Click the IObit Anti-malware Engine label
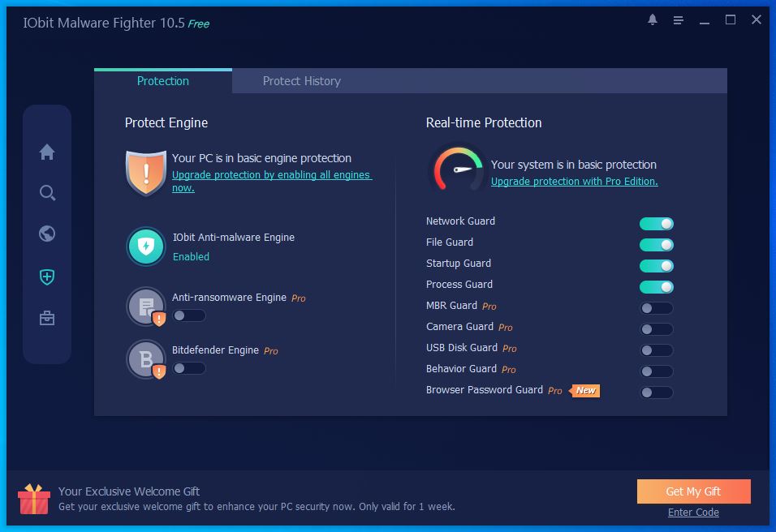This screenshot has height=532, width=776. 234,238
